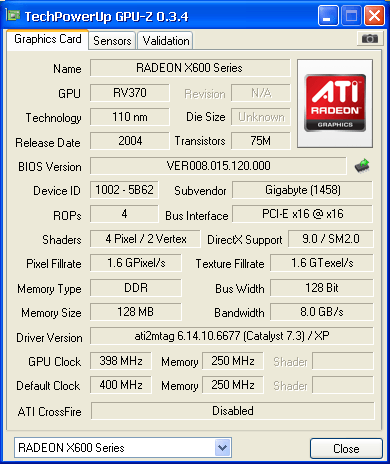Viewport: 390px width, 464px height.
Task: Click the Die Size field Unknown
Action: pos(261,117)
